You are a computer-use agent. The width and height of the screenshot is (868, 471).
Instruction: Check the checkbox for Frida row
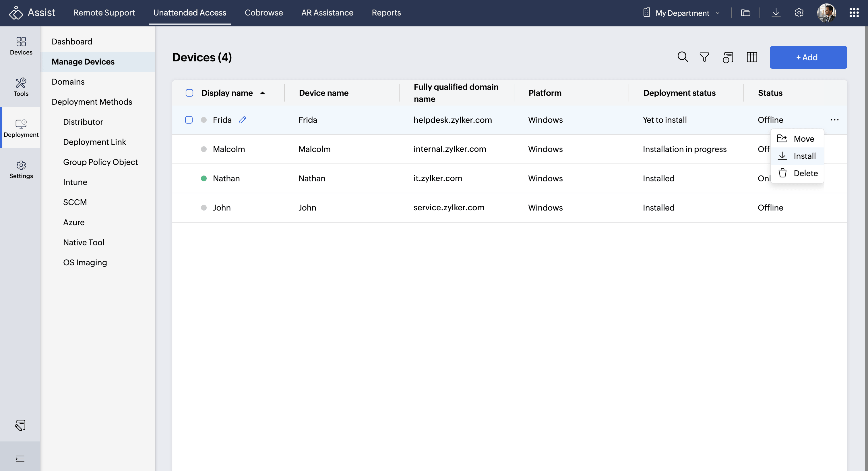(x=189, y=120)
